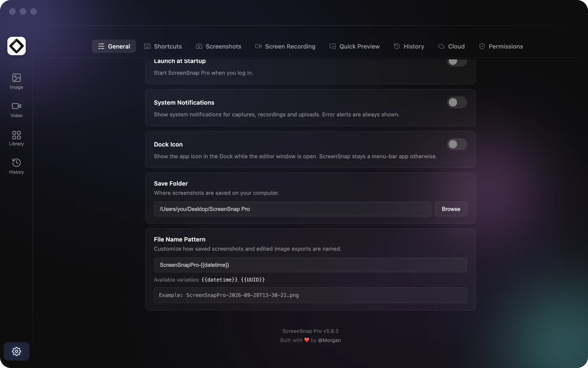588x368 pixels.
Task: Open the Quick Preview tab
Action: [355, 46]
